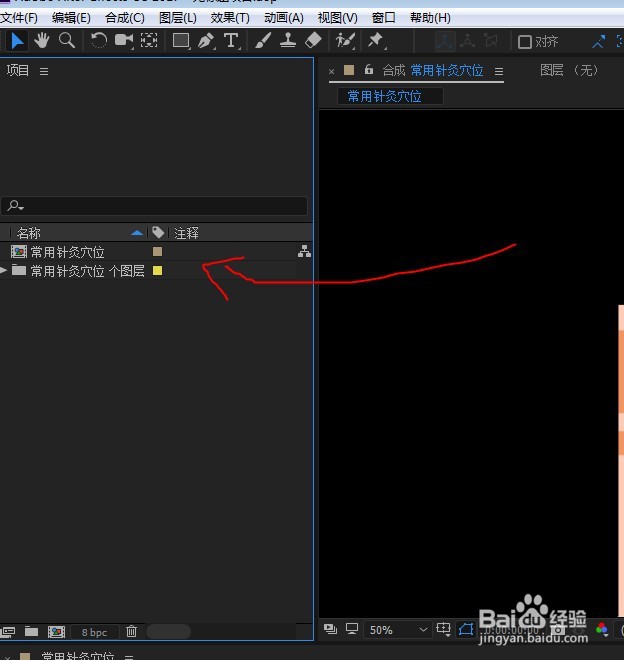Open the 效果(T) menu
The height and width of the screenshot is (660, 624).
[x=230, y=18]
